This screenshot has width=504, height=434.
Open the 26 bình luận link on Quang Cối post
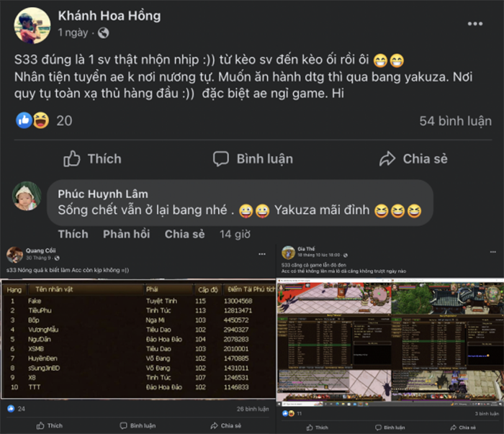pos(253,409)
